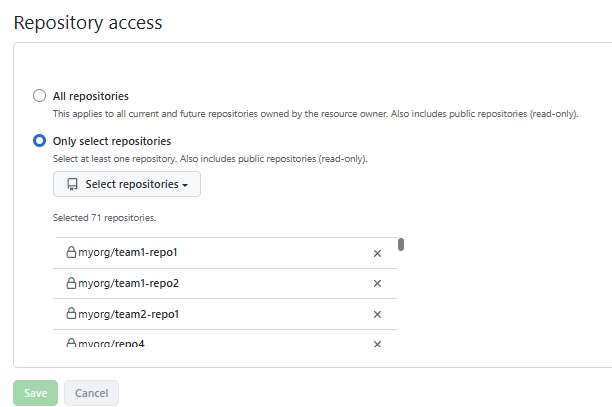Click the 'Select at least one repository' description

pyautogui.click(x=210, y=159)
